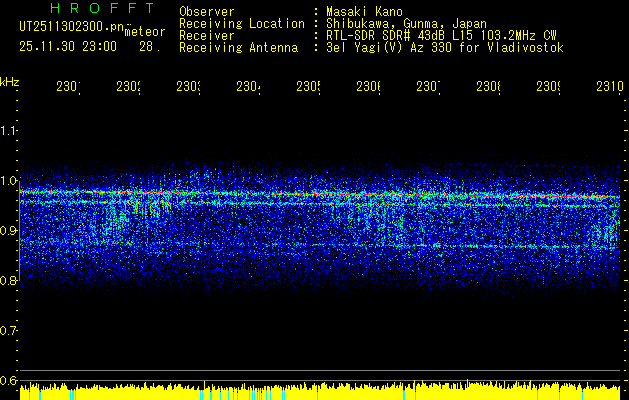629x400 pixels.
Task: Click the 1.0 frequency axis label
Action: tap(8, 181)
